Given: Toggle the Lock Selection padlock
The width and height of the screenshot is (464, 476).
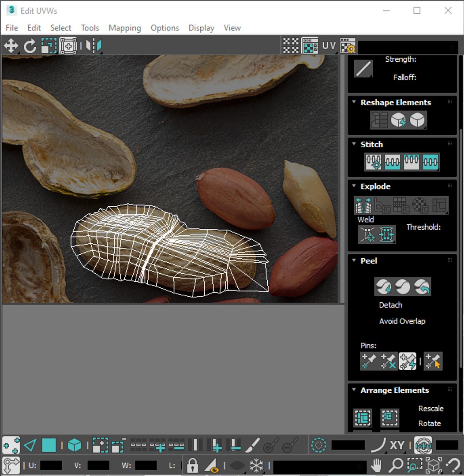Looking at the screenshot, I should pyautogui.click(x=192, y=465).
